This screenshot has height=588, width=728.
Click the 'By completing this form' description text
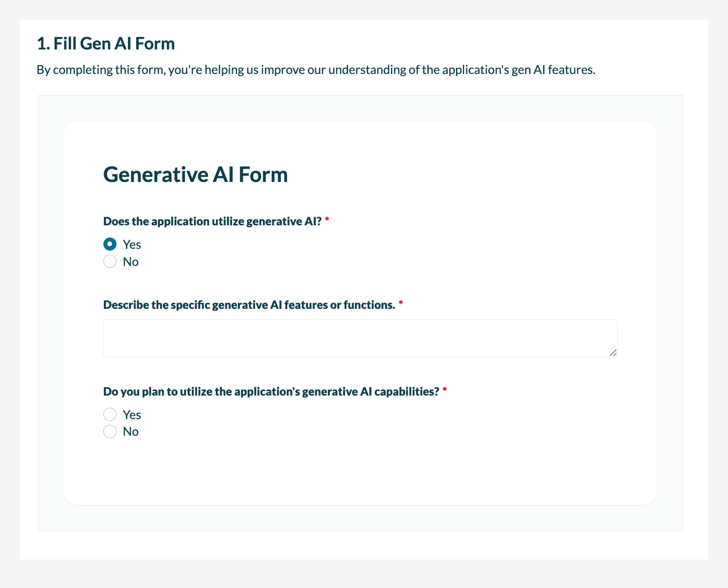tap(316, 70)
